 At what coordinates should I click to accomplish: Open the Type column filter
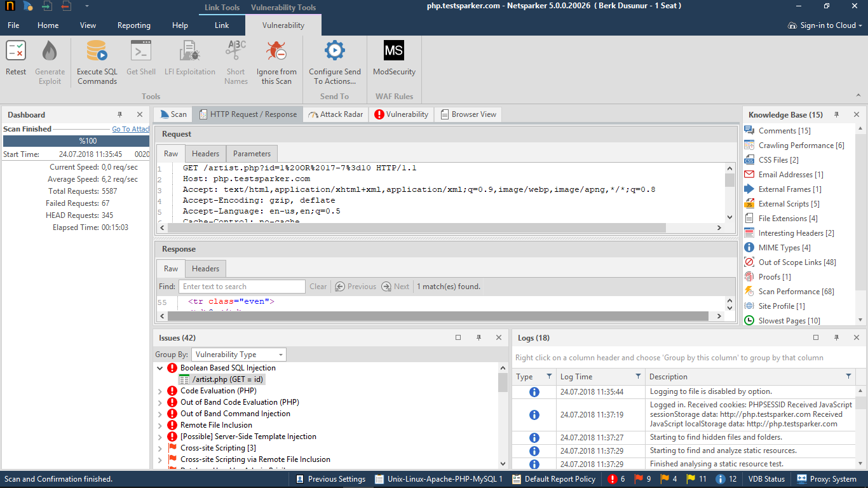(x=549, y=376)
